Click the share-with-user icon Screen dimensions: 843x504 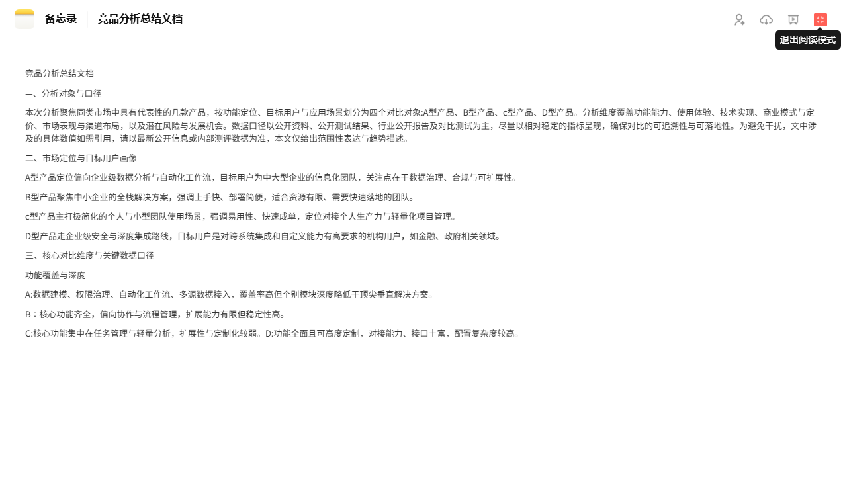point(739,20)
